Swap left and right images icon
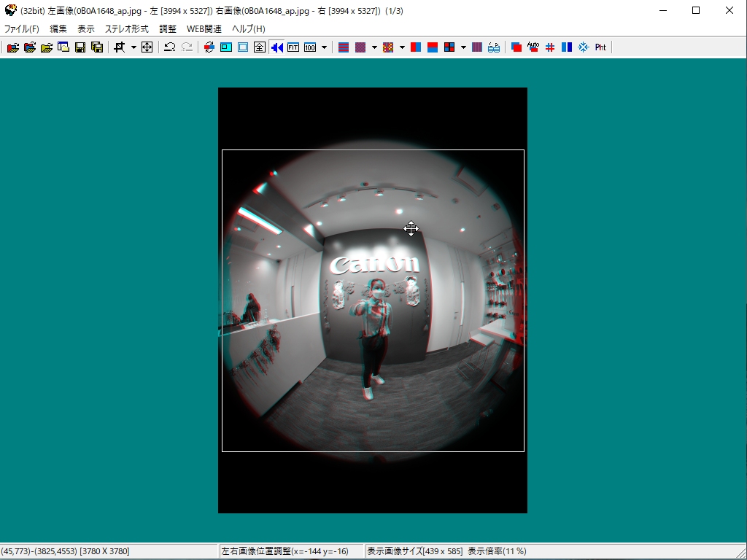This screenshot has width=747, height=560. click(x=209, y=47)
